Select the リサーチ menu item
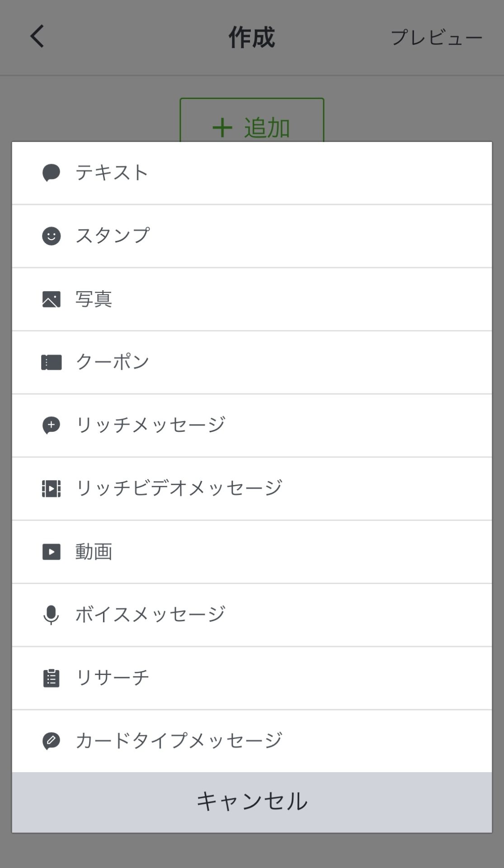The width and height of the screenshot is (504, 868). coord(112,678)
